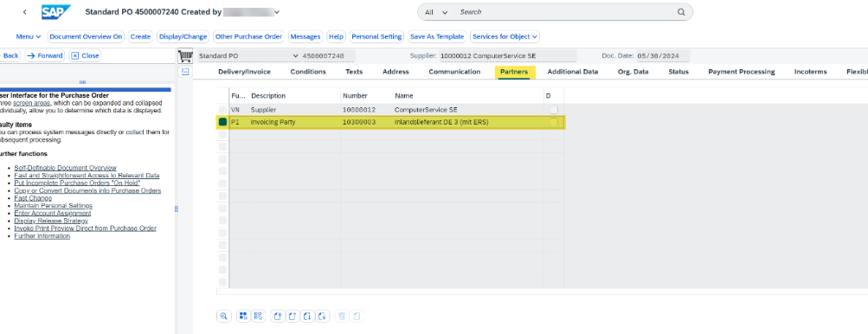This screenshot has height=334, width=868.
Task: Click the blank-page icon after the trash
Action: [x=357, y=317]
